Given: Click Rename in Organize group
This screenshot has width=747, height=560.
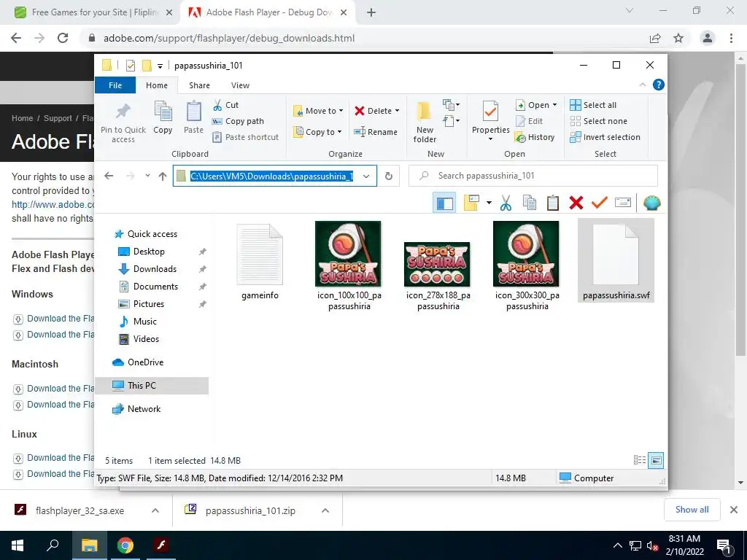Looking at the screenshot, I should pyautogui.click(x=376, y=132).
